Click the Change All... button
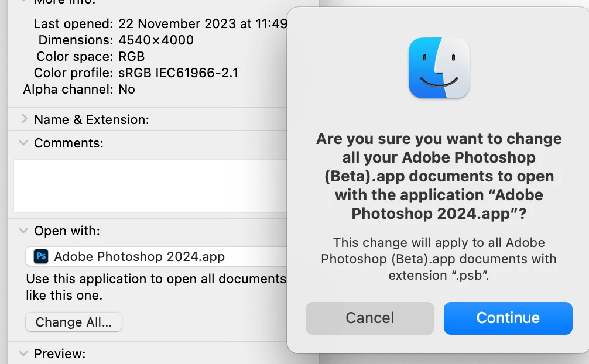 [74, 322]
